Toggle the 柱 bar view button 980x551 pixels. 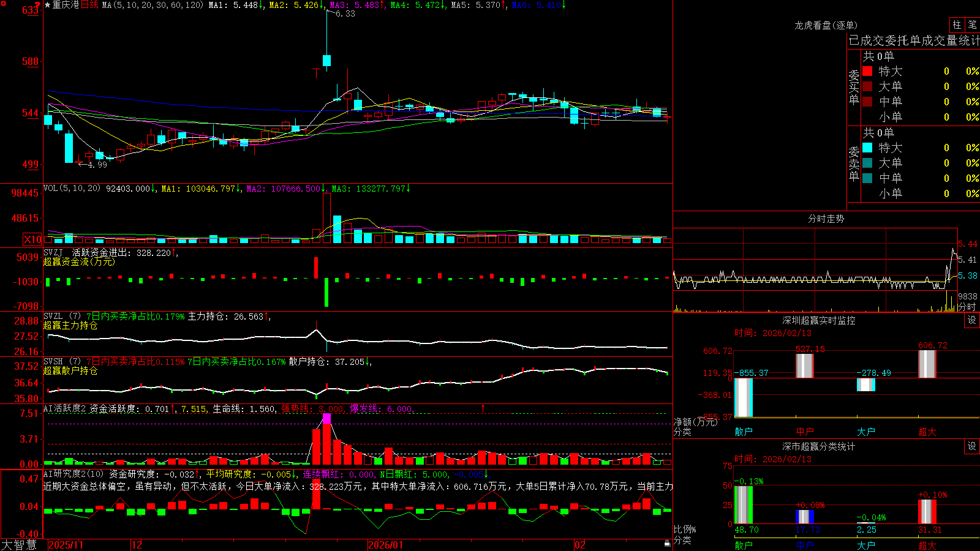[x=957, y=24]
